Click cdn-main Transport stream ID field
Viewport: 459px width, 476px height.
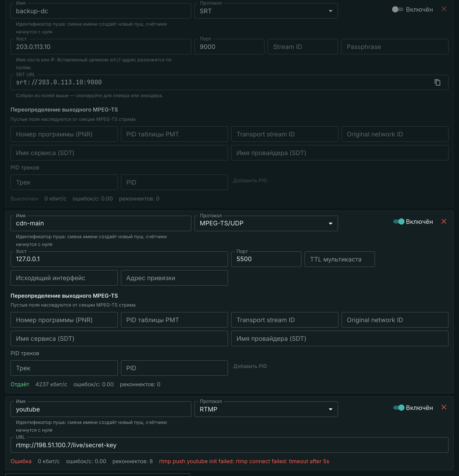pyautogui.click(x=284, y=320)
